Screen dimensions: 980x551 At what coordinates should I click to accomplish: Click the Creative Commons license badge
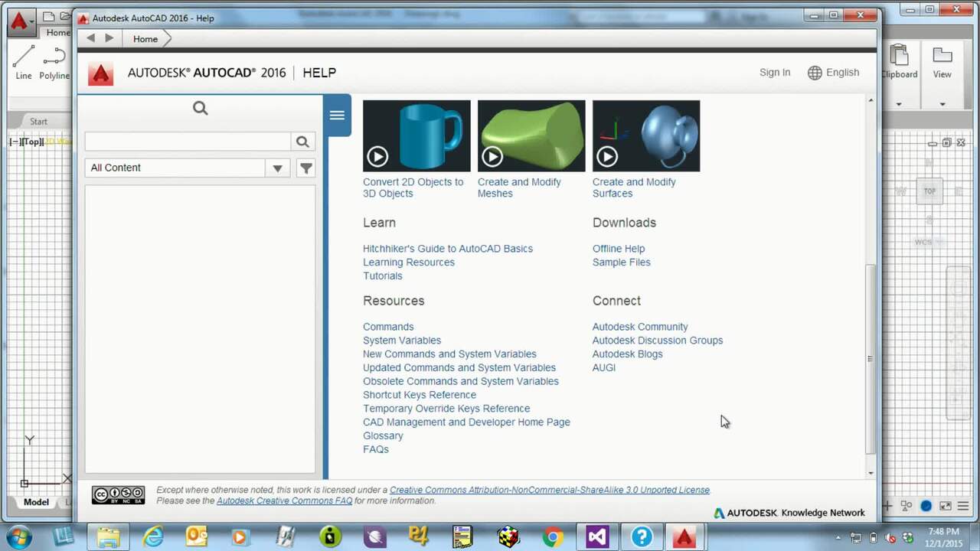tap(118, 495)
